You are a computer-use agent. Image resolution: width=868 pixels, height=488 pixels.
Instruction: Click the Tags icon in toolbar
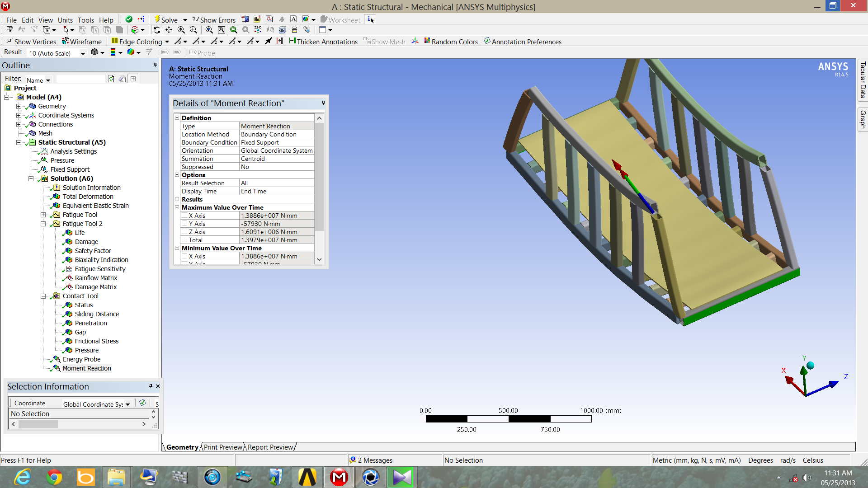(x=307, y=30)
